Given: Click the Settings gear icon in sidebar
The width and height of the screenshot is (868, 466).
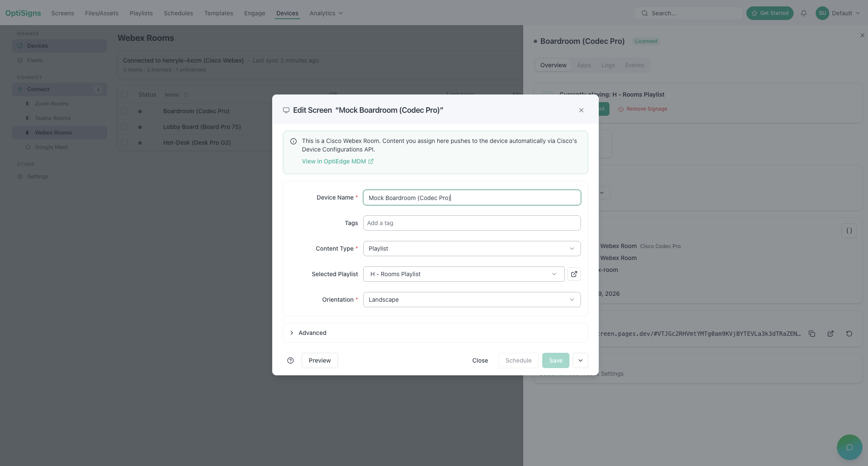Looking at the screenshot, I should click(x=20, y=177).
